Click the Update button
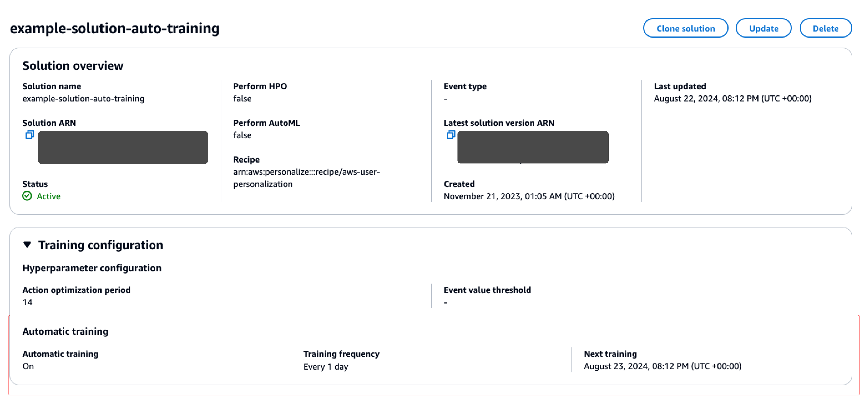 pos(763,28)
